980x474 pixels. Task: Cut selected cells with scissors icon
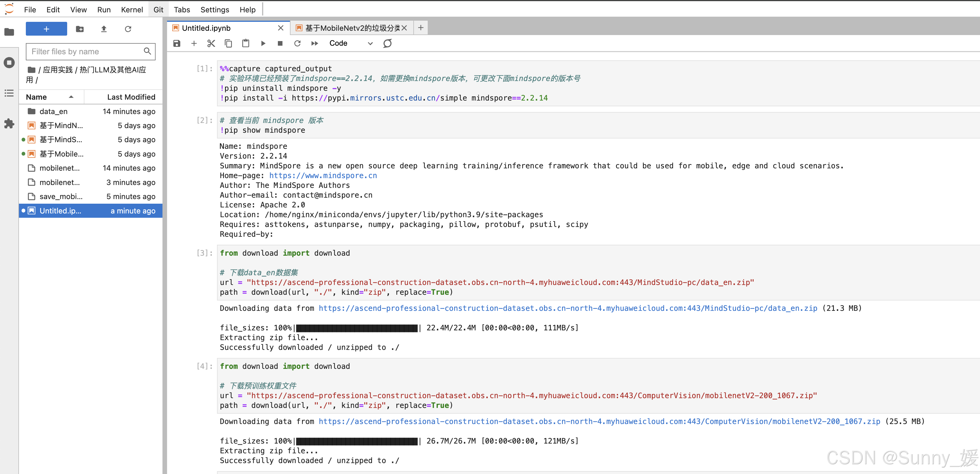(x=211, y=43)
